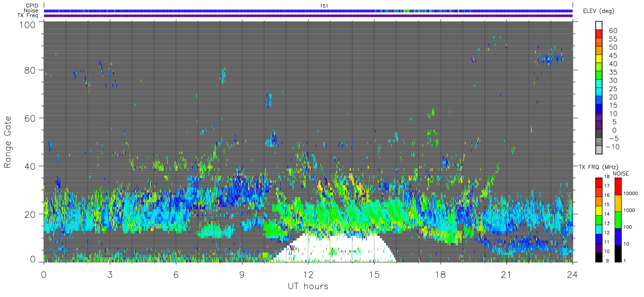Click the red top segment of ELEV colorbar
Viewport: 644px width, 297px height.
point(598,34)
